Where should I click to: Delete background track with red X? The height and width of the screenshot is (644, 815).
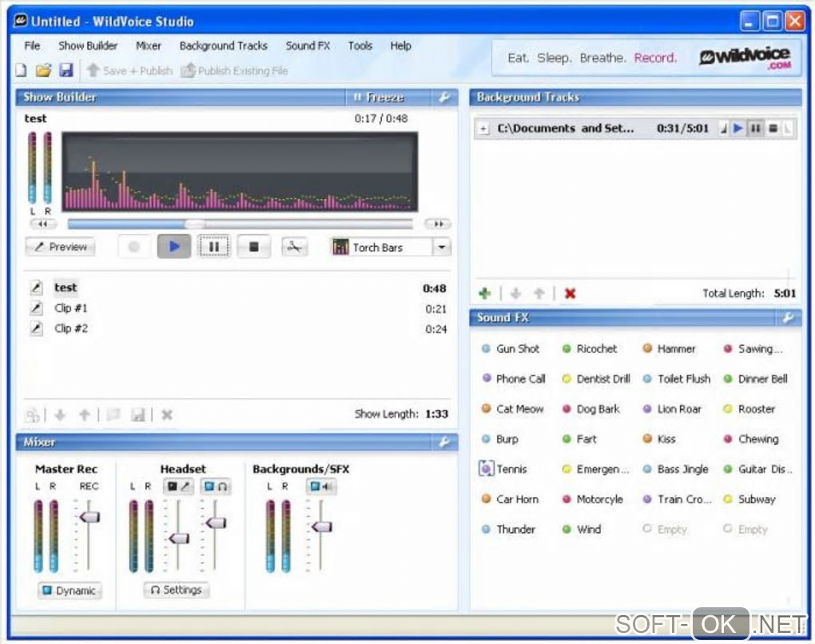[570, 294]
